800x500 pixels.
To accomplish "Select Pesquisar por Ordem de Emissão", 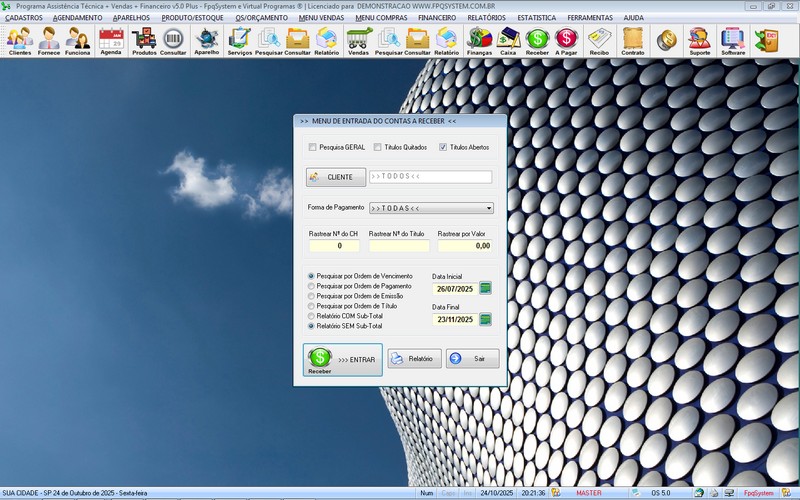I will (x=311, y=296).
